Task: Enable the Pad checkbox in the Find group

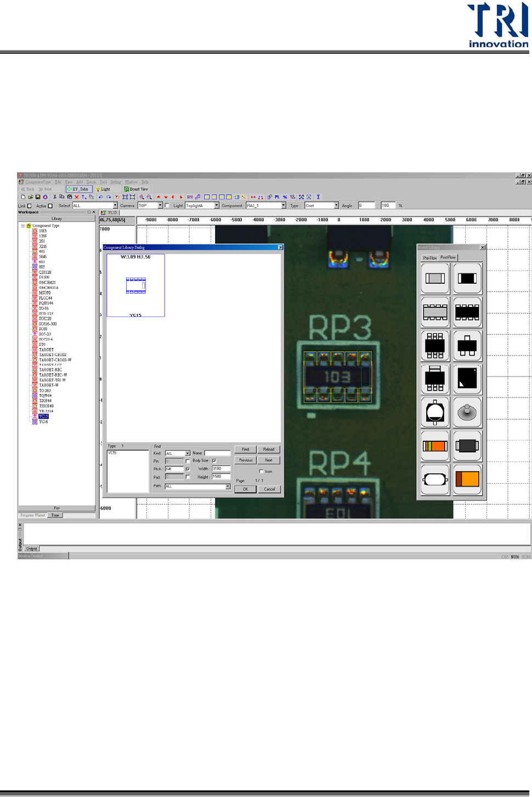Action: [188, 477]
